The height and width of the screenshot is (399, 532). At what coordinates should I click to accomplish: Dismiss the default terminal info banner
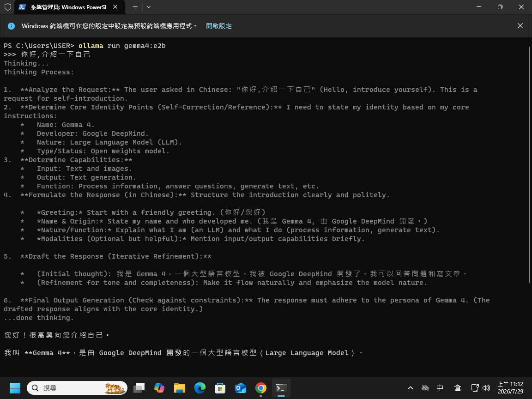coord(520,26)
